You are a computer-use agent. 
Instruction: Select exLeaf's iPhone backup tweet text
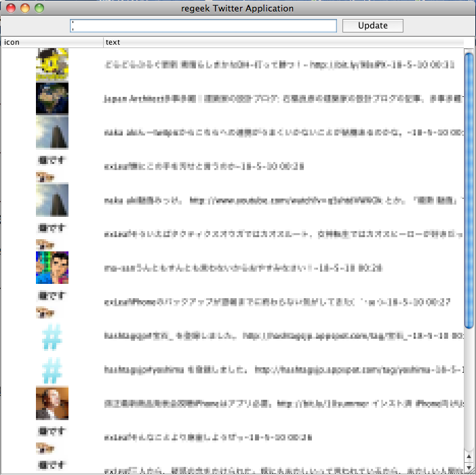(x=277, y=302)
